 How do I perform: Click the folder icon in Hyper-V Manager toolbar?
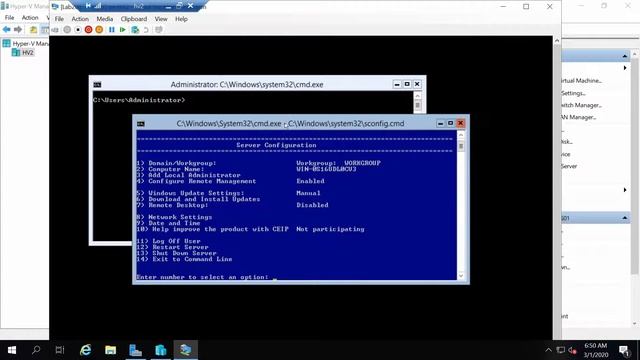(33, 30)
